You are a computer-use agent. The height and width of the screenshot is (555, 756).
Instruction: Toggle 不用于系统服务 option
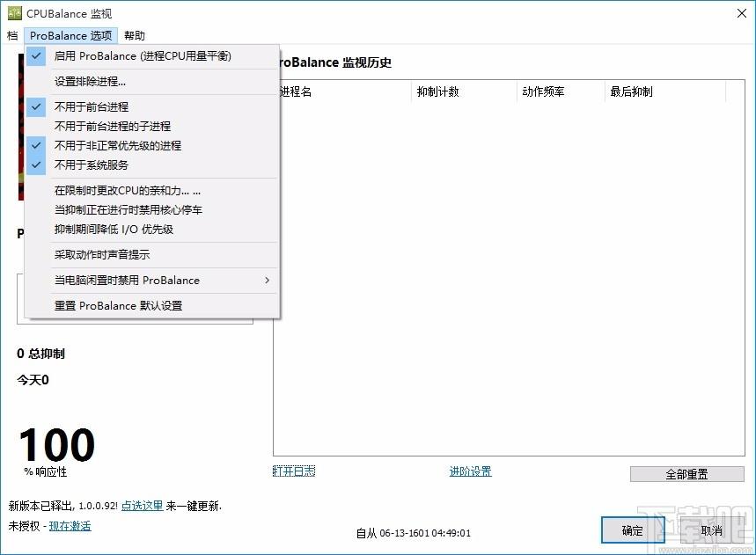pos(151,165)
